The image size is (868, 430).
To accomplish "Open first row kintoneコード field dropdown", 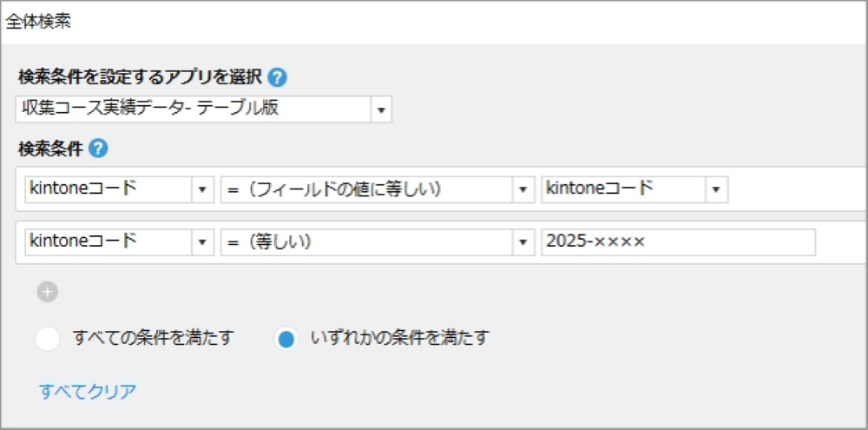I will pos(120,189).
